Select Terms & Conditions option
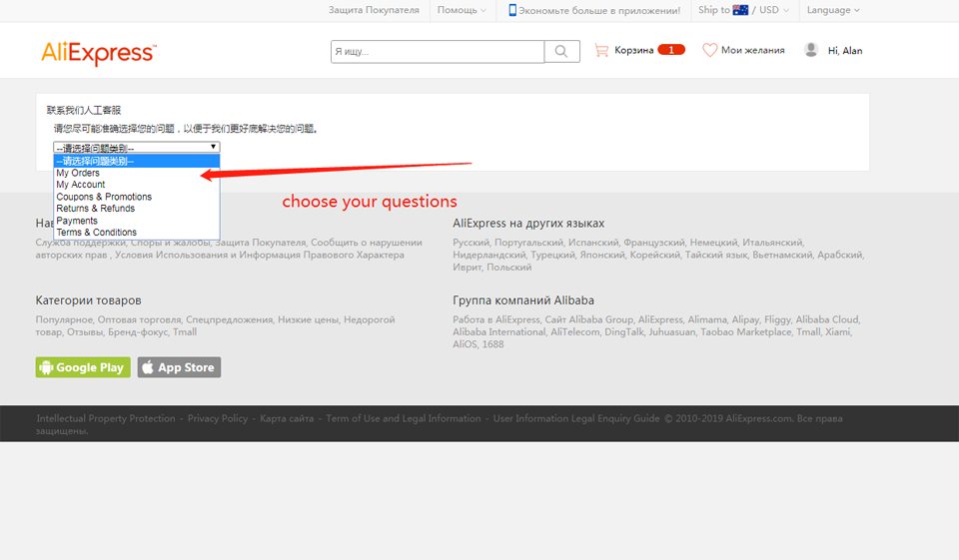This screenshot has height=560, width=959. click(137, 233)
